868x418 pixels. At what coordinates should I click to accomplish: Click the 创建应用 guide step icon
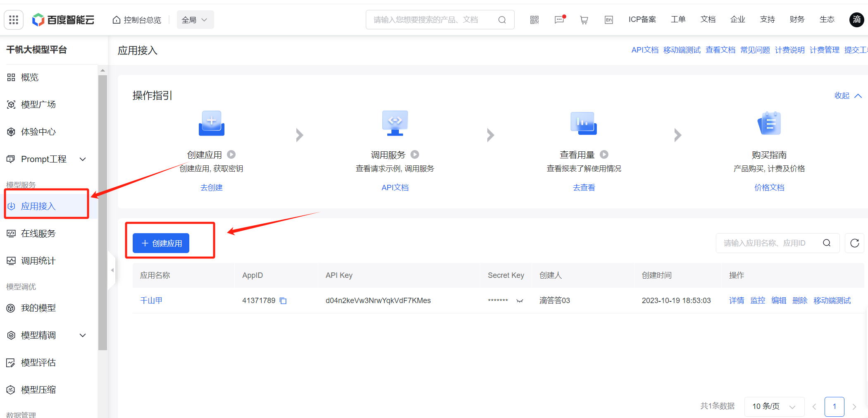tap(212, 123)
